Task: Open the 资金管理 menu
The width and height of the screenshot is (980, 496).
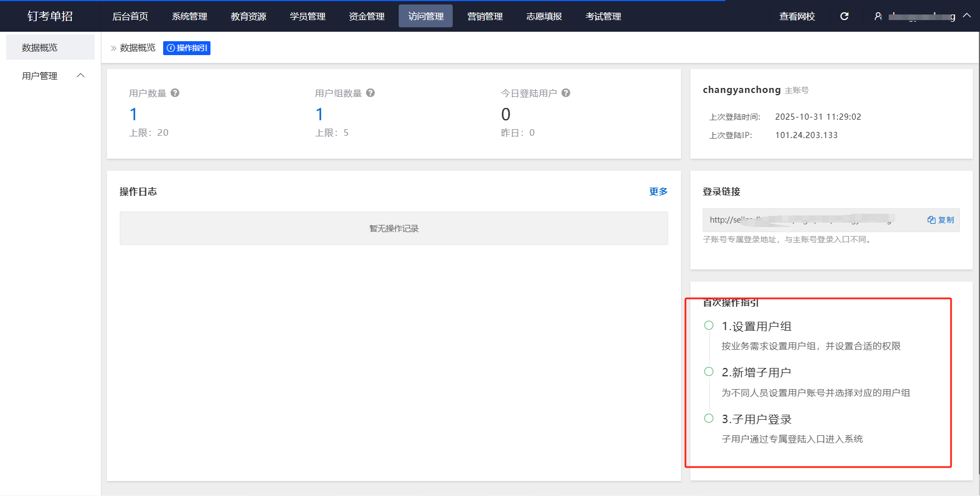Action: point(366,16)
